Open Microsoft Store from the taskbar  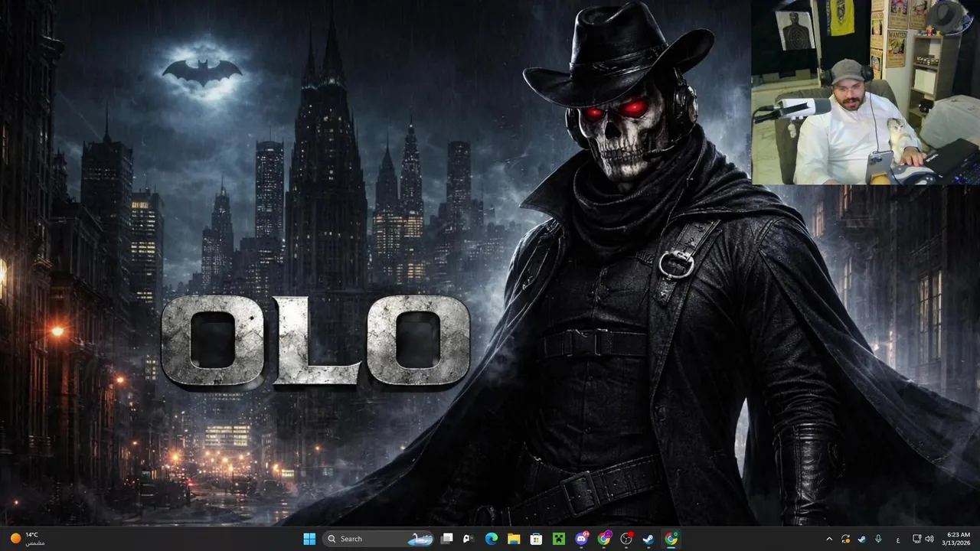(x=536, y=539)
